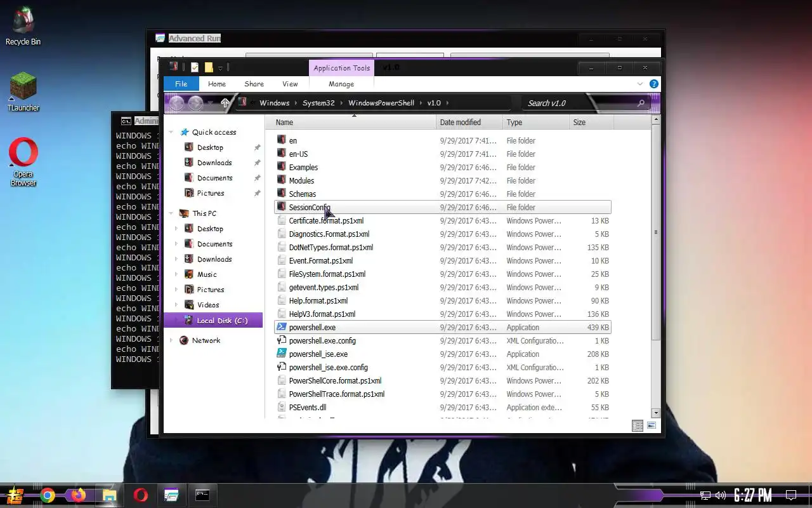Select the Modules folder icon

tap(282, 181)
